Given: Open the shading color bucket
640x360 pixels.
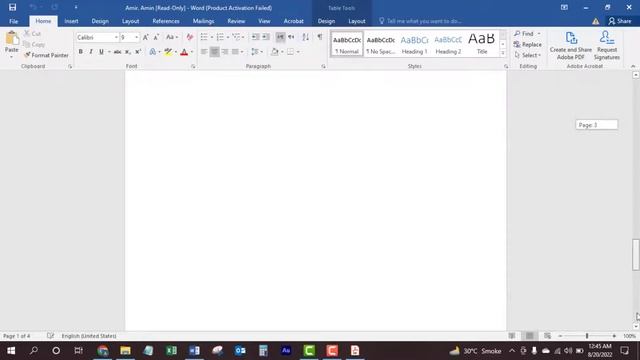Looking at the screenshot, I should tap(275, 52).
